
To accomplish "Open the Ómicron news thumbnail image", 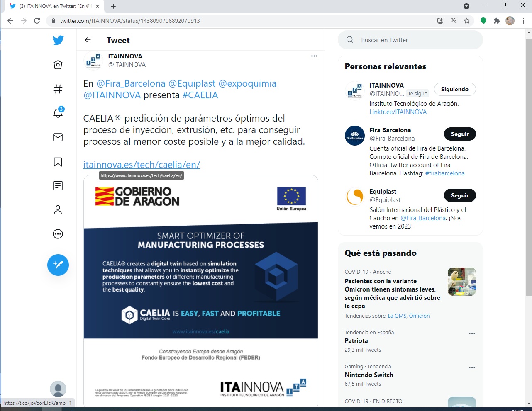I will [462, 282].
